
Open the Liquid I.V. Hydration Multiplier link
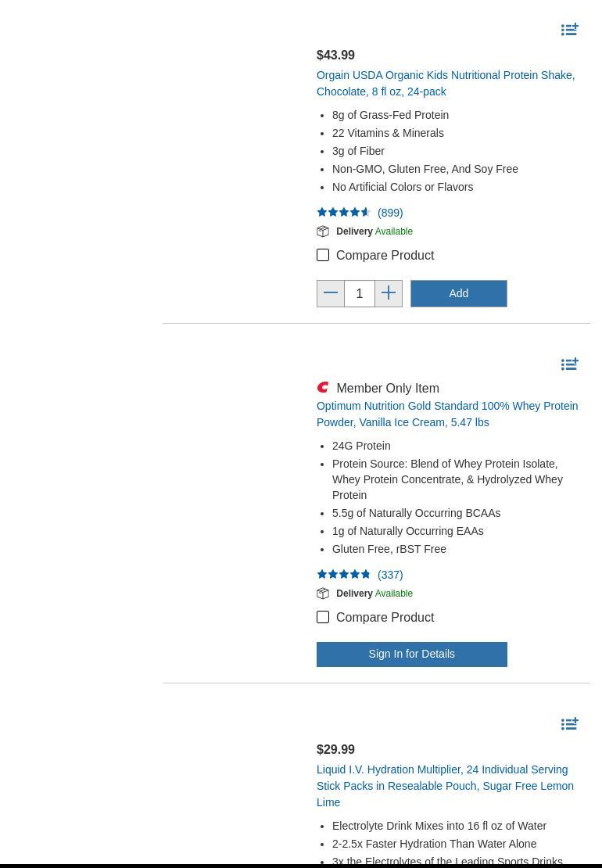tap(444, 785)
